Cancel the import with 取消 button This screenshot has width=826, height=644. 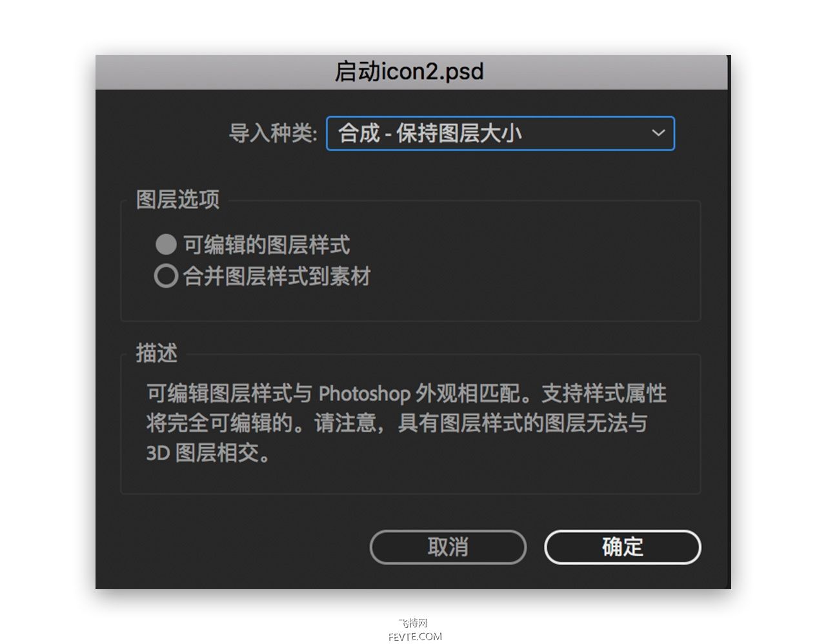tap(448, 547)
